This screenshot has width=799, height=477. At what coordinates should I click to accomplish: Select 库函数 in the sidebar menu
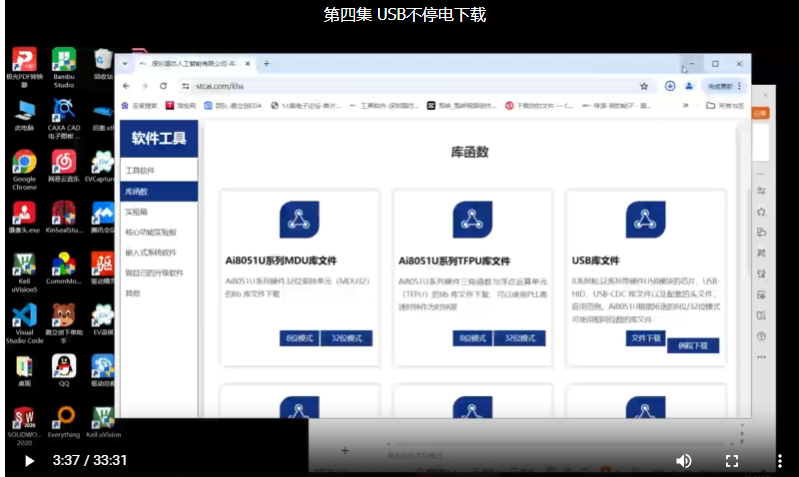tap(159, 192)
